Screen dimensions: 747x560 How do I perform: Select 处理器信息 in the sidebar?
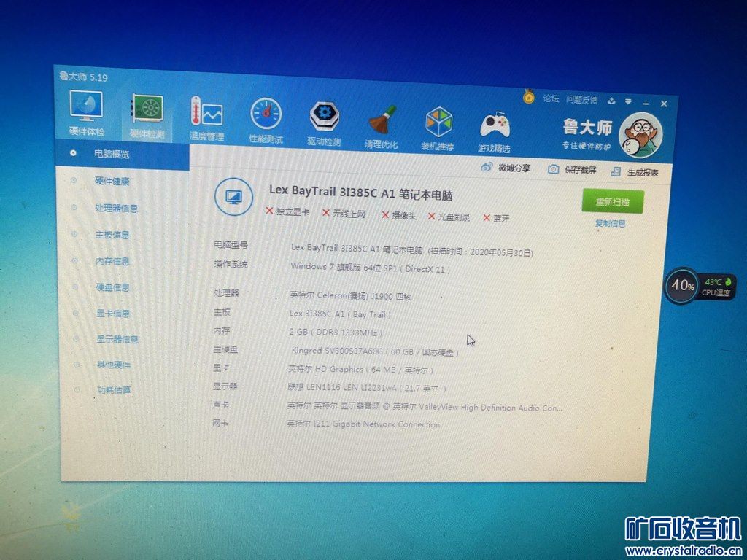click(116, 208)
